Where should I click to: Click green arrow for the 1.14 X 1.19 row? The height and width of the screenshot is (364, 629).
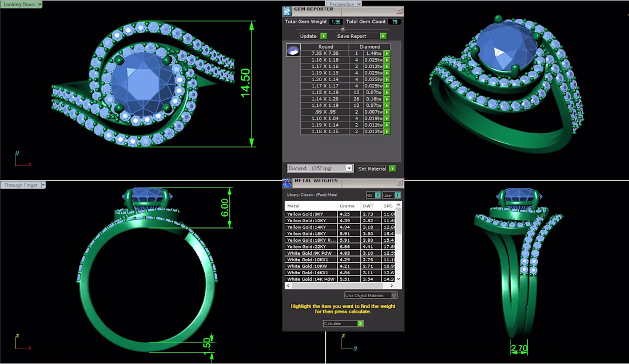(387, 106)
